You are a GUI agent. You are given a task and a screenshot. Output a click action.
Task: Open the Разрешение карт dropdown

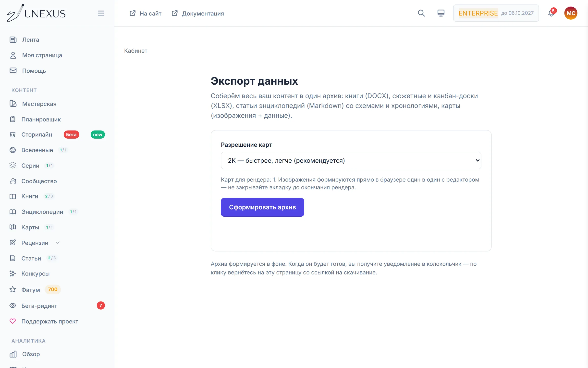[x=351, y=160]
